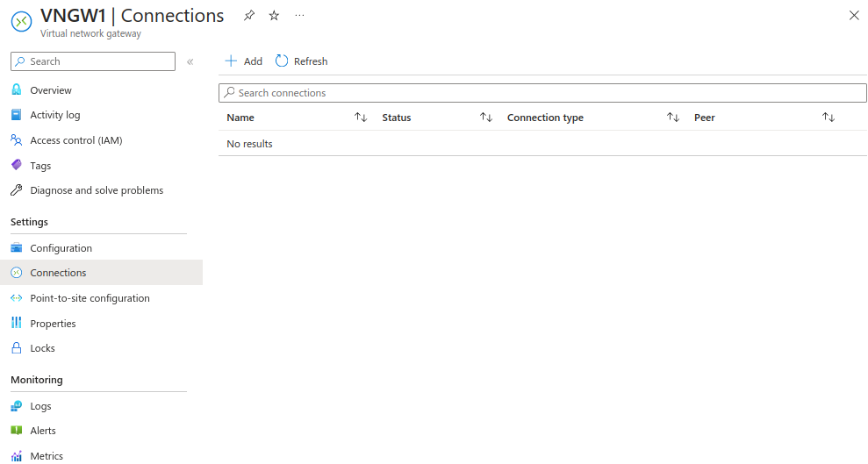Screen dimensions: 868x464
Task: Sort connections by Peer column
Action: [829, 118]
